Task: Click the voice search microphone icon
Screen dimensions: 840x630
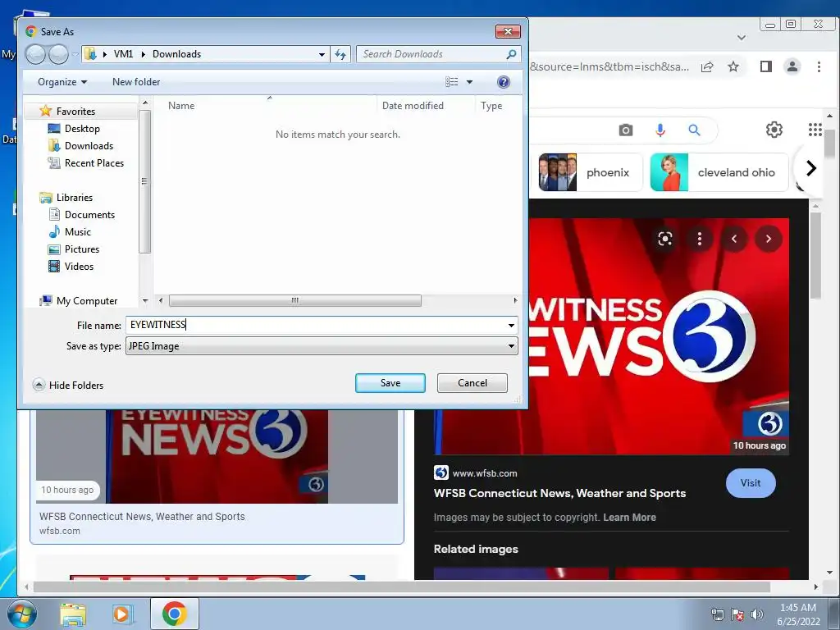Action: [660, 130]
